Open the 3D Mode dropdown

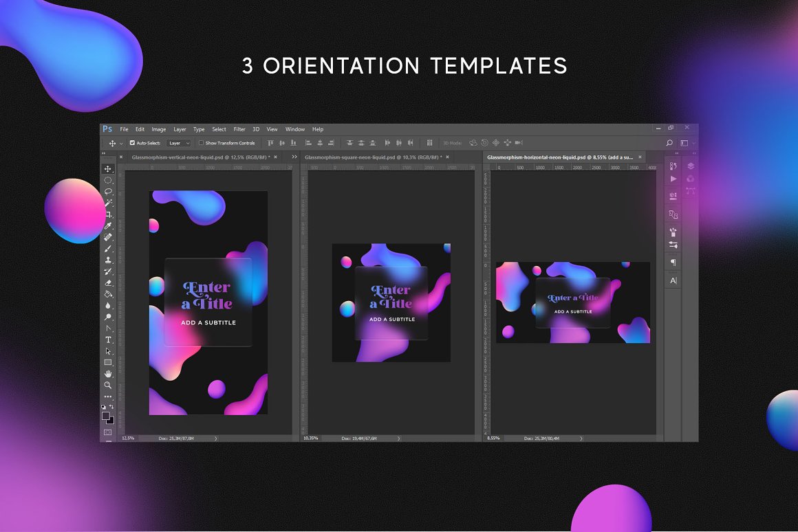pos(454,142)
